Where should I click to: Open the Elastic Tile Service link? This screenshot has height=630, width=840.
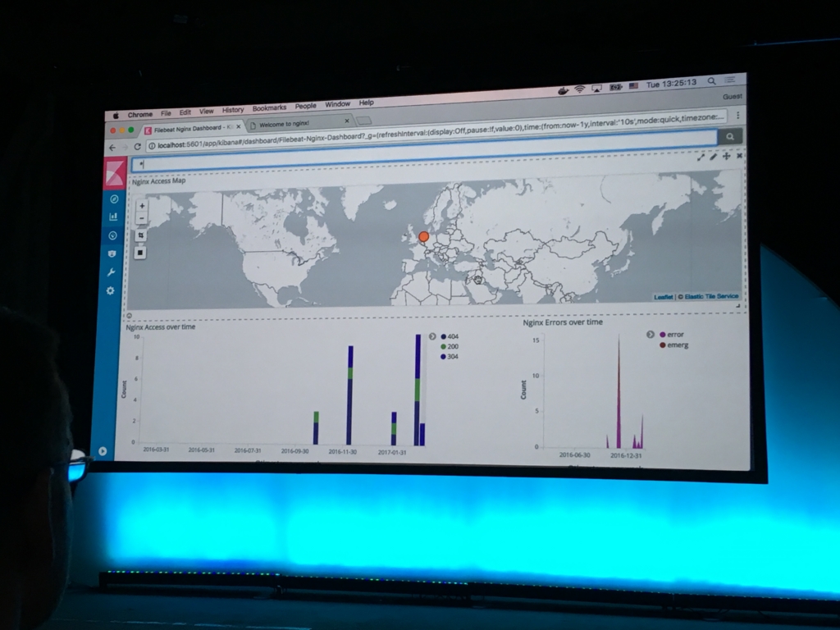(x=711, y=296)
